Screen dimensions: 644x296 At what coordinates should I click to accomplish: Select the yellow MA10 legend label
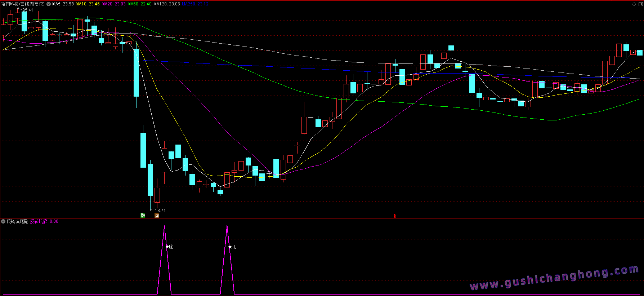88,4
